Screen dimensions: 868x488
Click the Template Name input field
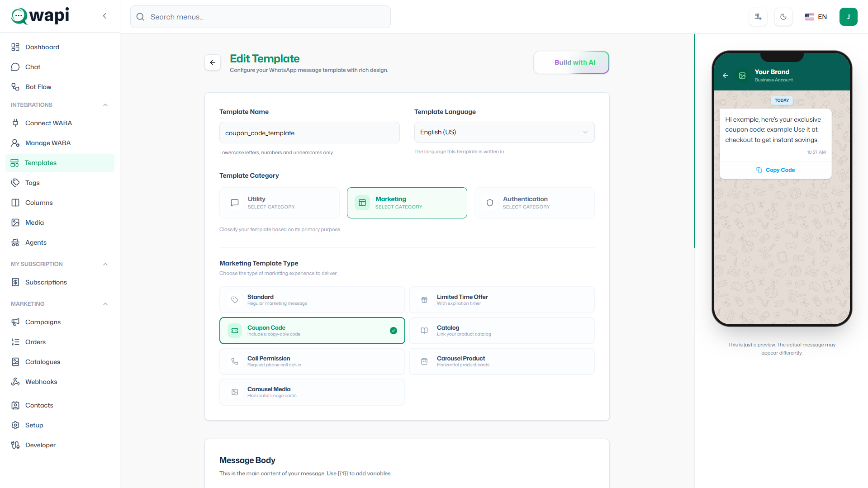tap(309, 133)
